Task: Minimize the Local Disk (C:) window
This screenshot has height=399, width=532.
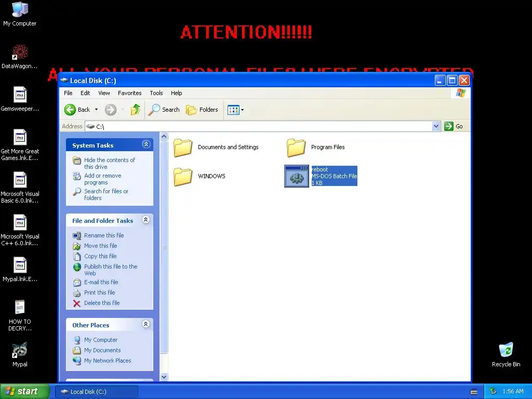Action: click(x=440, y=81)
